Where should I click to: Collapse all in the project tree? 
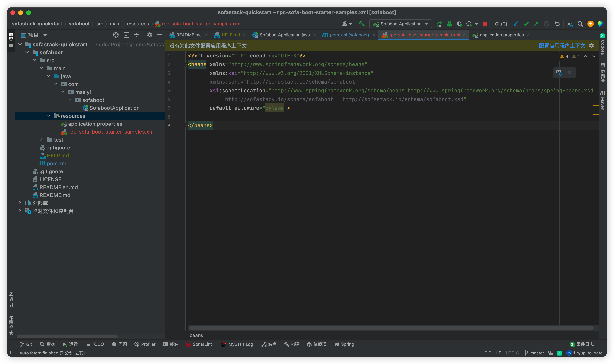[x=136, y=35]
